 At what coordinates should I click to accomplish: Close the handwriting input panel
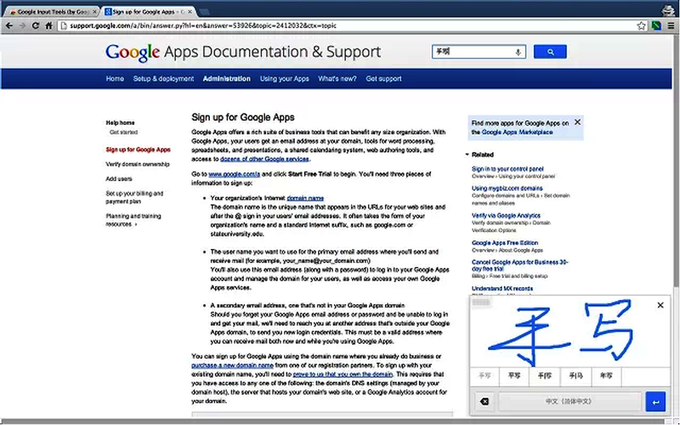click(660, 305)
